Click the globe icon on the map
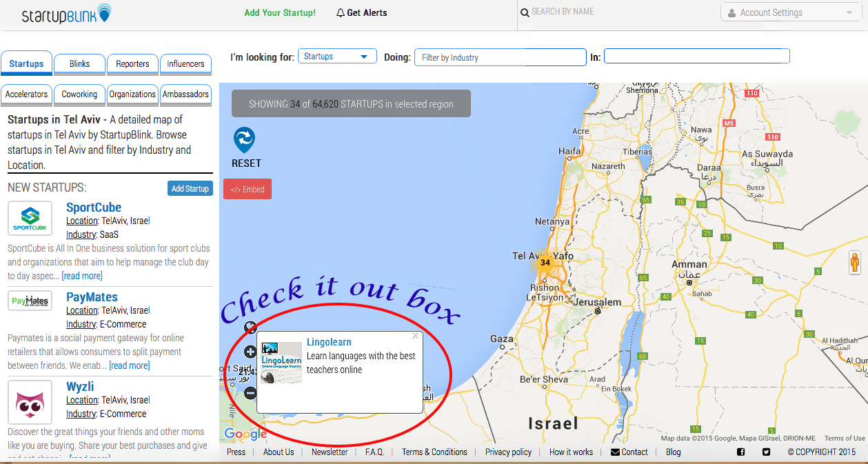Image resolution: width=868 pixels, height=464 pixels. click(x=250, y=327)
